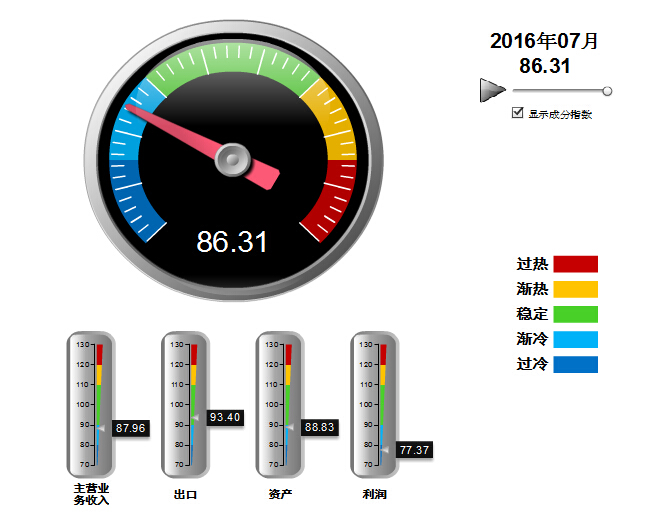Click the 77.37 value label
This screenshot has width=650, height=517.
click(413, 450)
